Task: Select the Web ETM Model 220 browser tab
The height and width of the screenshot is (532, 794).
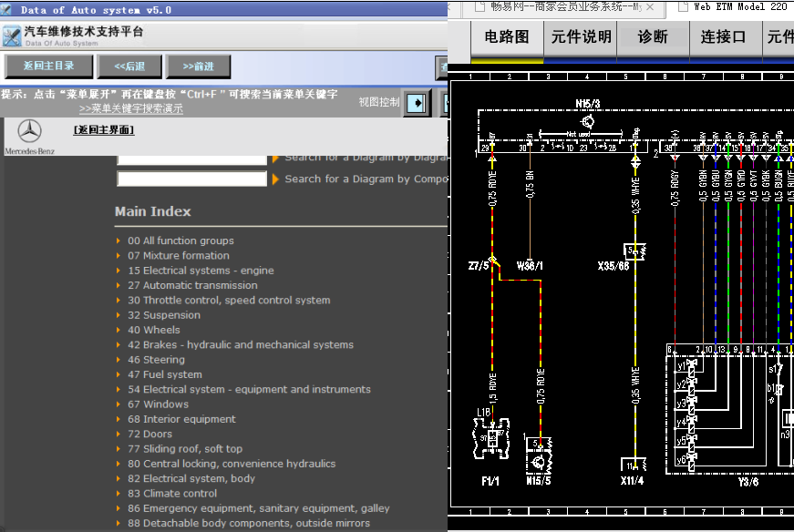Action: pos(735,7)
